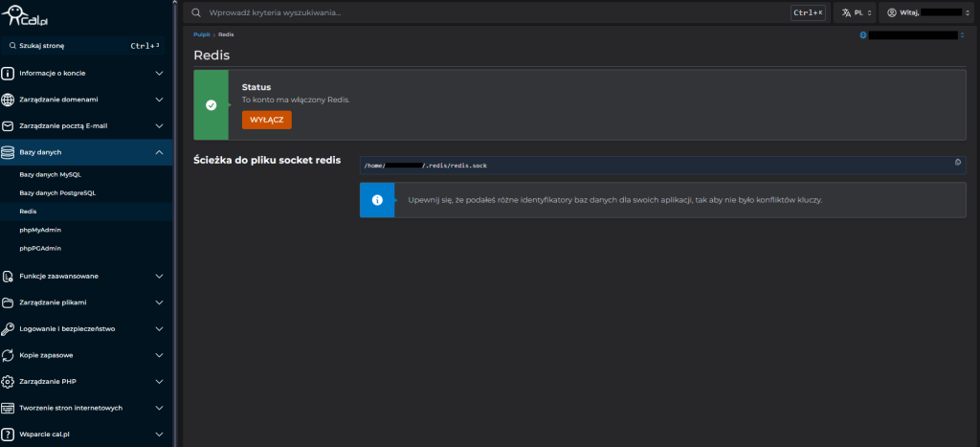The height and width of the screenshot is (447, 980).
Task: Open the Witaj user account menu
Action: 924,13
